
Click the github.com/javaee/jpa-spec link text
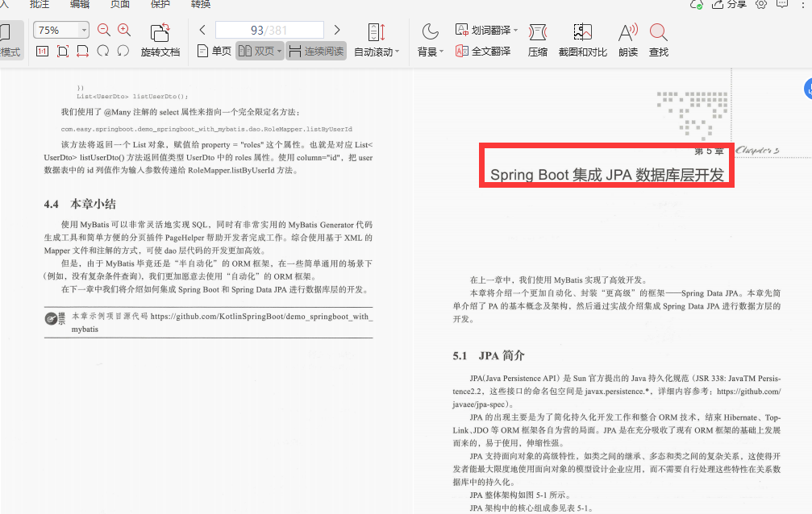pos(749,392)
